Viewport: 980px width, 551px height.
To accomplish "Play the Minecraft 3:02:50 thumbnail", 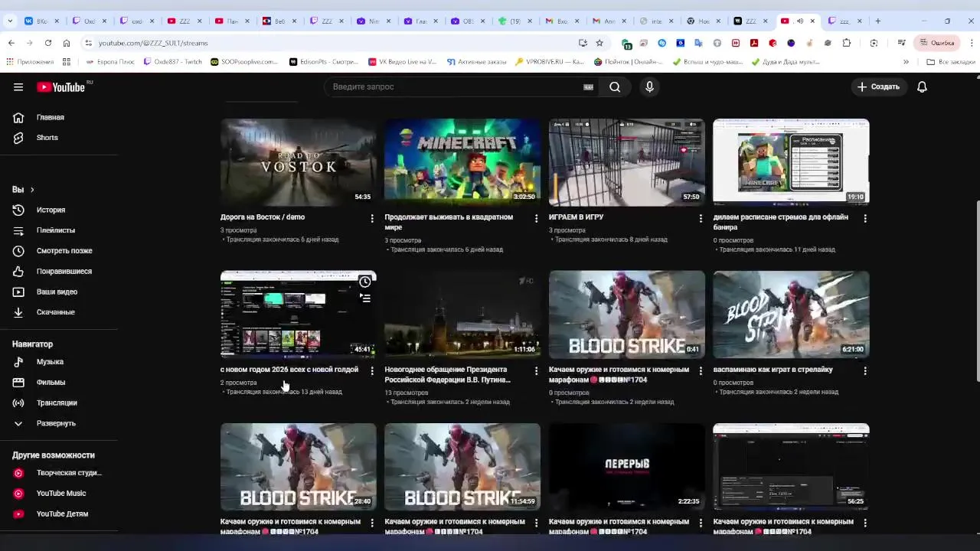I will [x=462, y=162].
